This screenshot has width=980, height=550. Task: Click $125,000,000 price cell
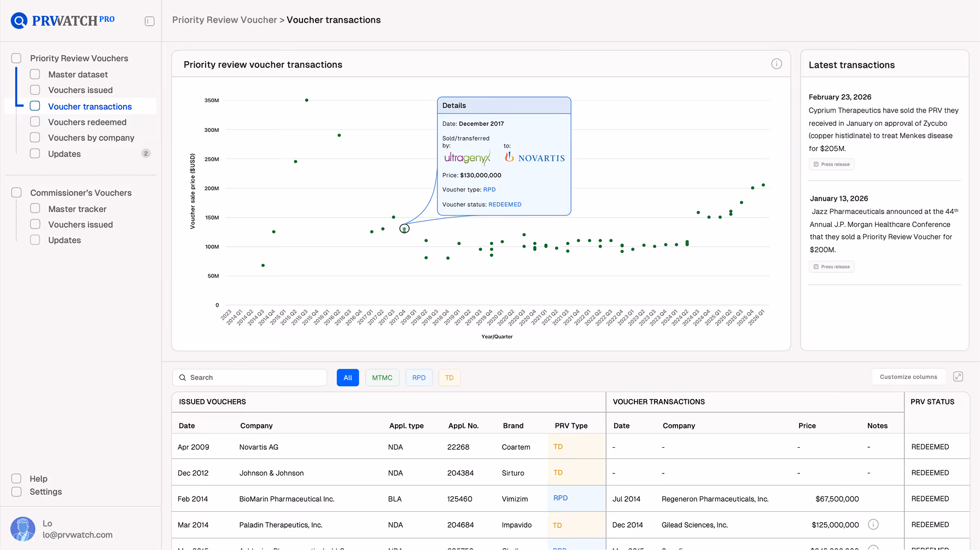835,525
